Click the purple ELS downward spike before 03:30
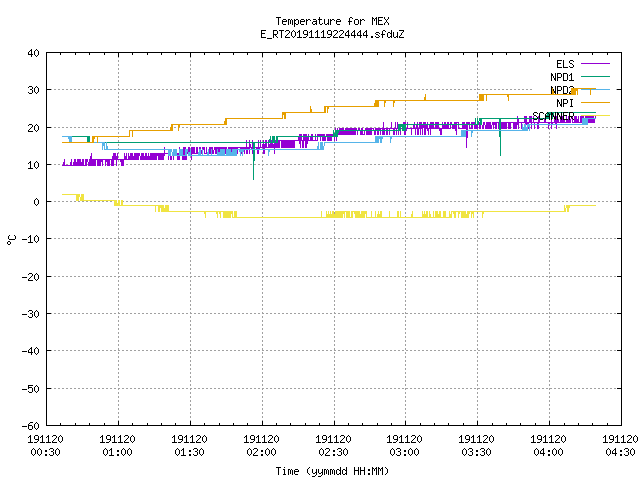The image size is (640, 480). coord(467,139)
